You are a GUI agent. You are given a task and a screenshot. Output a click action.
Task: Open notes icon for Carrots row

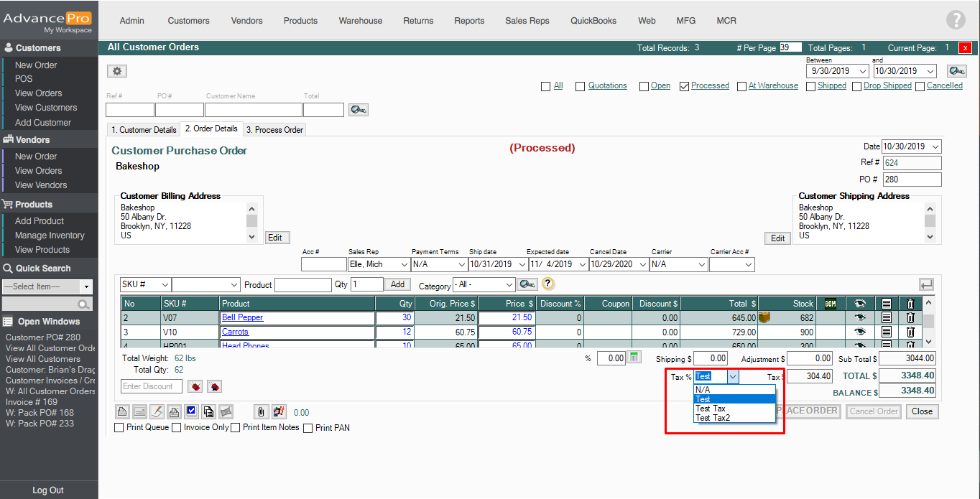(886, 332)
